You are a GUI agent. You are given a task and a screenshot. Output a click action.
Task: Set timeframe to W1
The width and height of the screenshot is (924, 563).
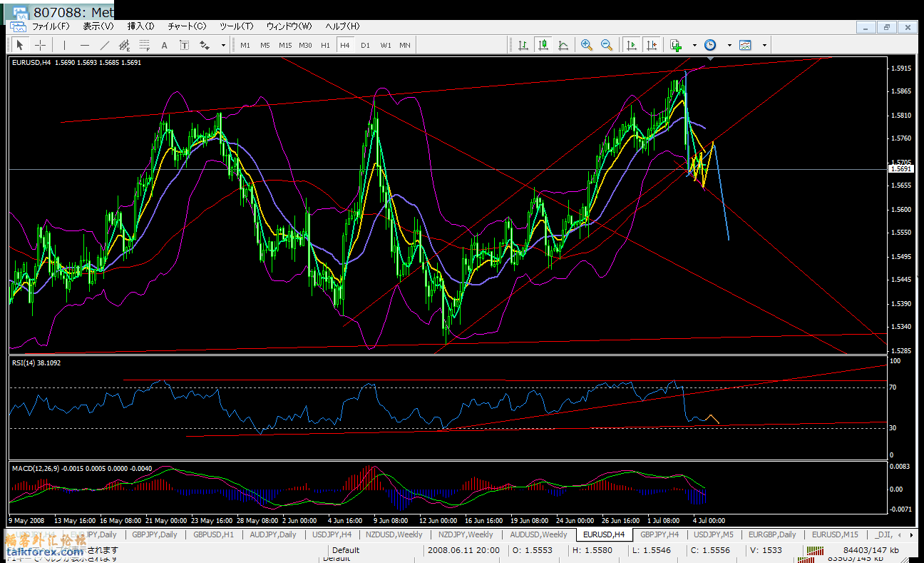(385, 45)
